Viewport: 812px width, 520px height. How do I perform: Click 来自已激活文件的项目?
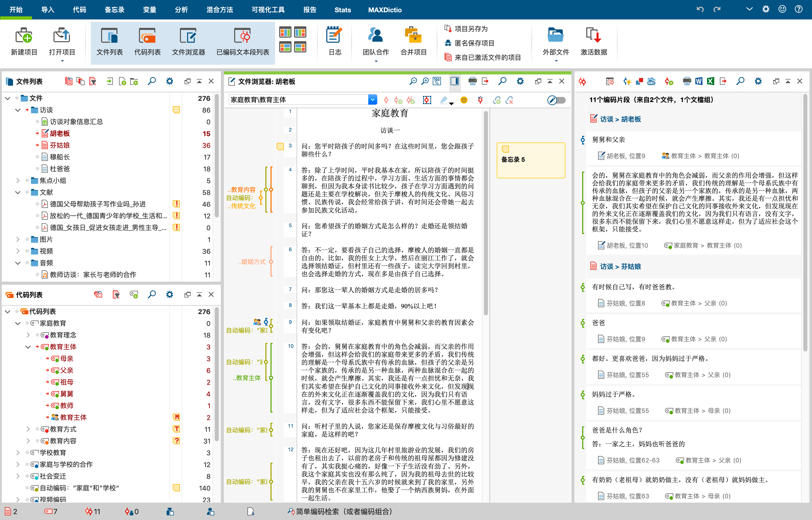[482, 57]
